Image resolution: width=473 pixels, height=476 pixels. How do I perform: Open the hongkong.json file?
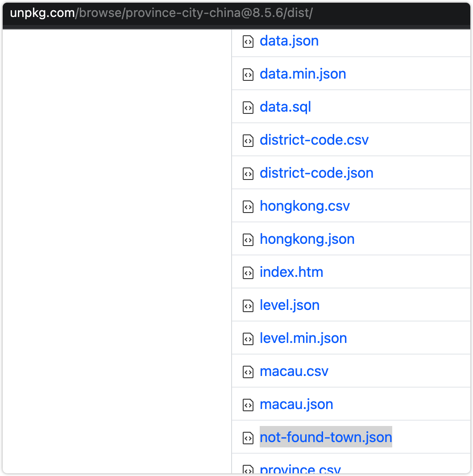pyautogui.click(x=307, y=239)
